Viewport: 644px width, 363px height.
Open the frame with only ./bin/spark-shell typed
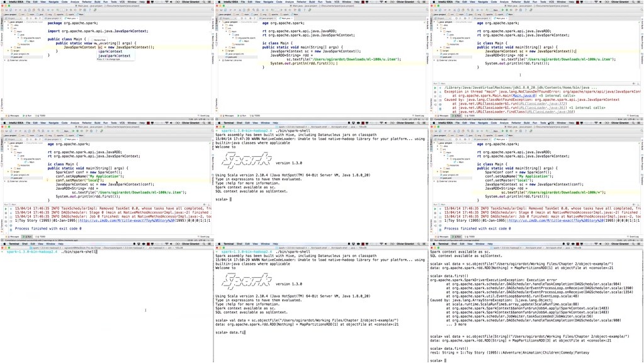(107, 302)
